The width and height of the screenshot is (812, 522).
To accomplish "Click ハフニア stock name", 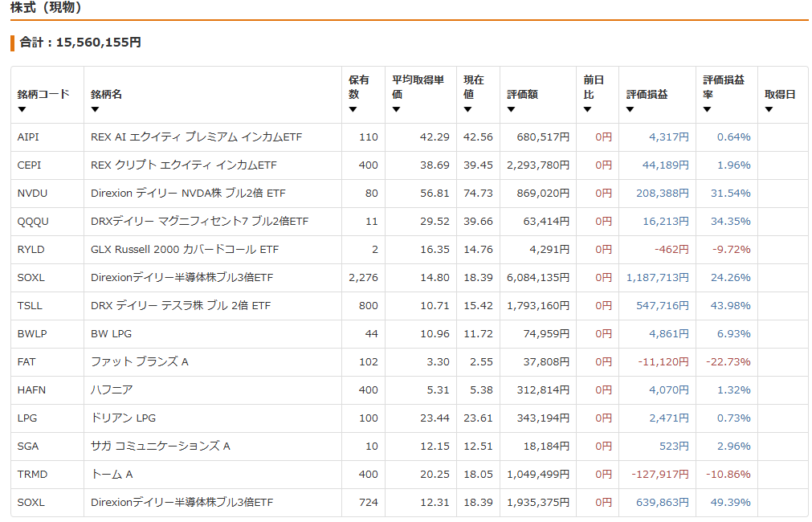I will click(112, 389).
